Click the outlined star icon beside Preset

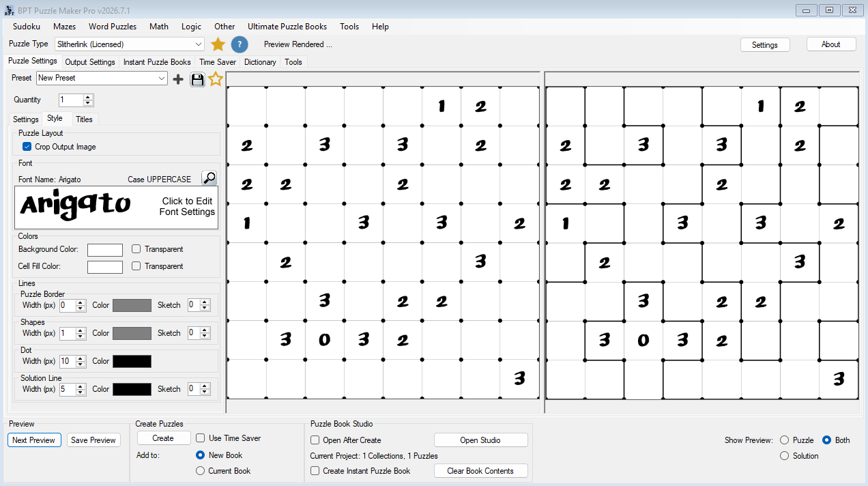216,79
